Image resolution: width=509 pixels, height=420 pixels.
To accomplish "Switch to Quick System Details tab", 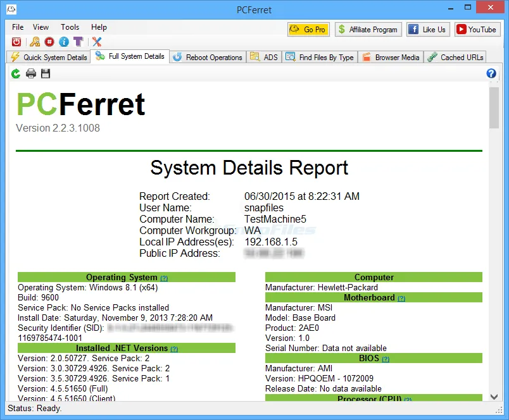I will tap(49, 57).
